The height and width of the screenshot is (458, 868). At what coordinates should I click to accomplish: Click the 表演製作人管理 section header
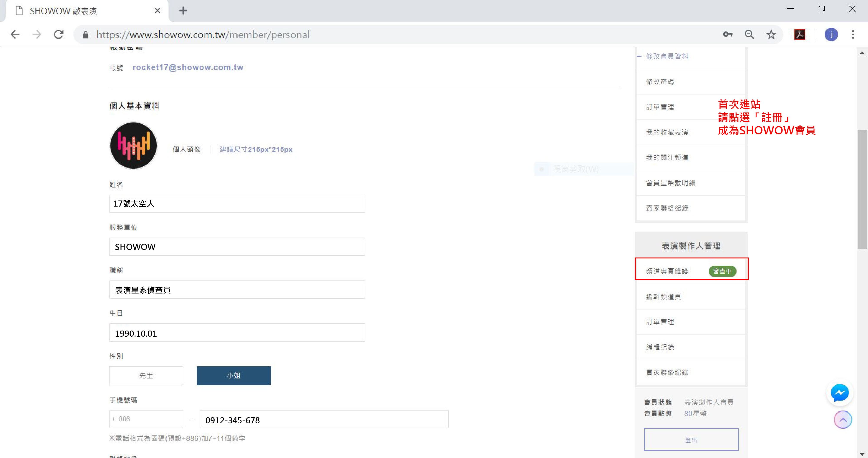click(691, 246)
